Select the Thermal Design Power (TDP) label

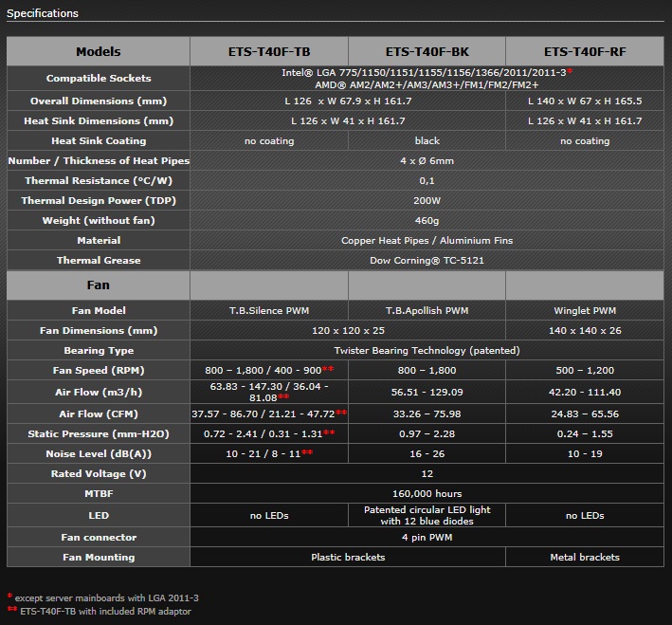[99, 200]
